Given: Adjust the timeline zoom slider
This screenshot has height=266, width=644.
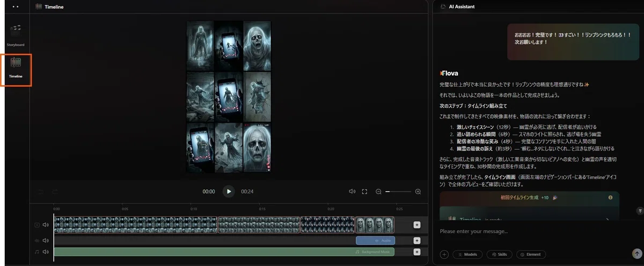Looking at the screenshot, I should pos(398,191).
